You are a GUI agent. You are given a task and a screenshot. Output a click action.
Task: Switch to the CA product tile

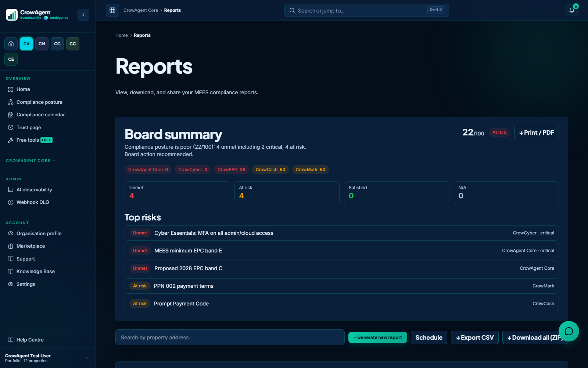[x=26, y=44]
